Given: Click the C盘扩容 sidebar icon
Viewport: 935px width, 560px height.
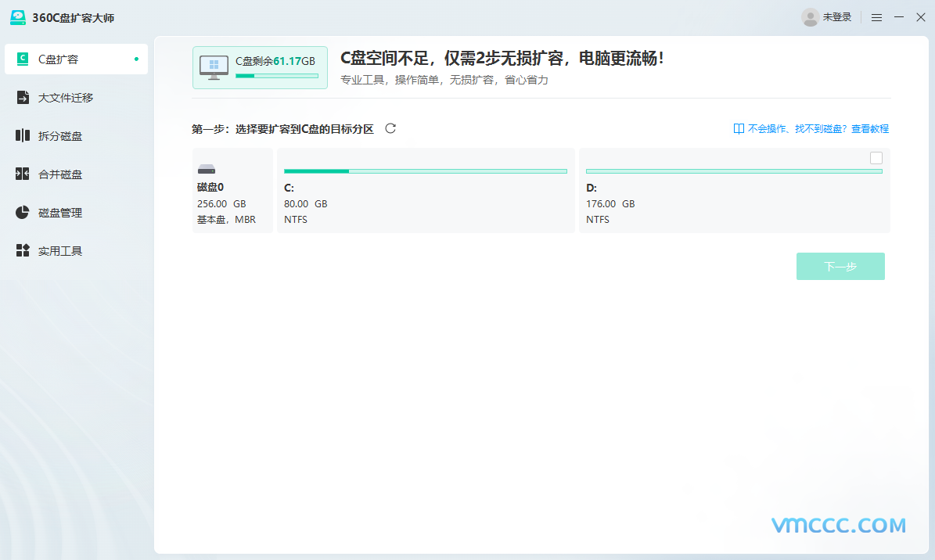Looking at the screenshot, I should (x=23, y=59).
